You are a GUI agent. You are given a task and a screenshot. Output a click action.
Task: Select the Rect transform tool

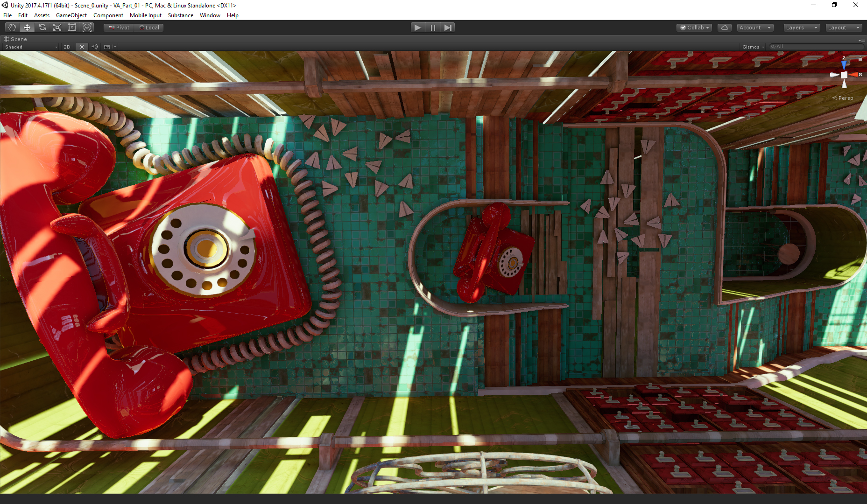(72, 28)
